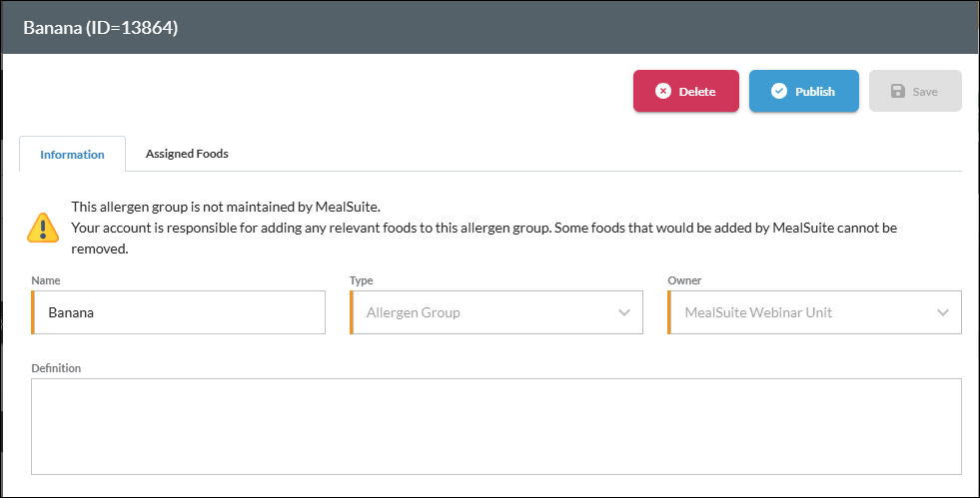Click the Owner field label
The height and width of the screenshot is (498, 980).
(684, 281)
